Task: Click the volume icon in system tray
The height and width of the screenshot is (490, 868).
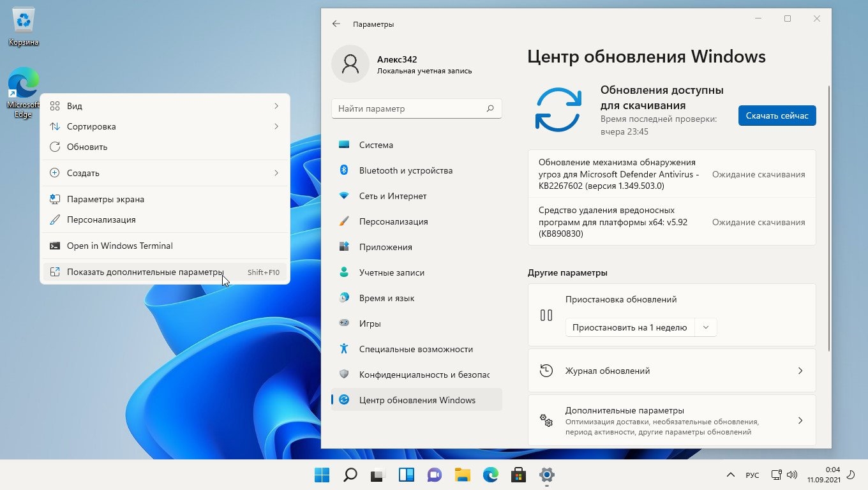Action: tap(792, 475)
